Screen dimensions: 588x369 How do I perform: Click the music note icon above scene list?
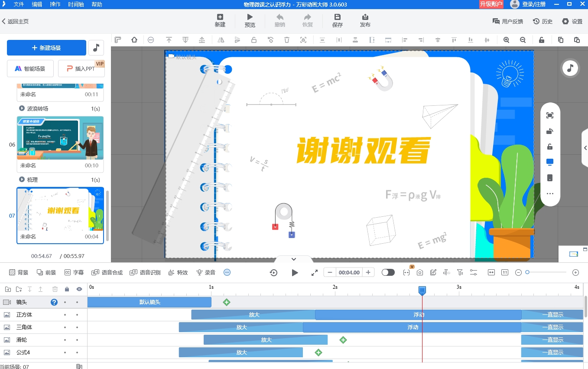(x=95, y=48)
